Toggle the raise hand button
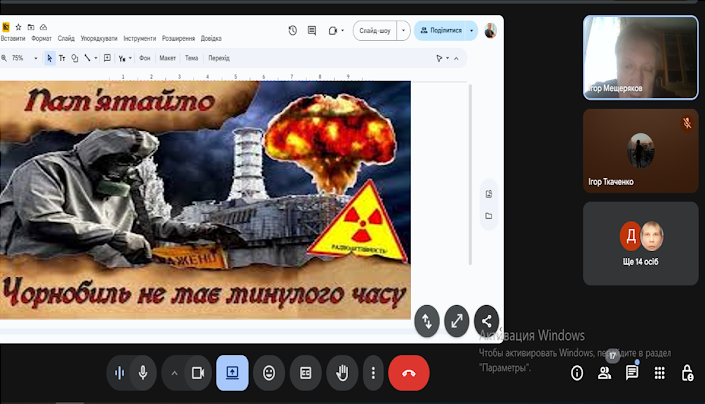The image size is (705, 404). click(341, 373)
